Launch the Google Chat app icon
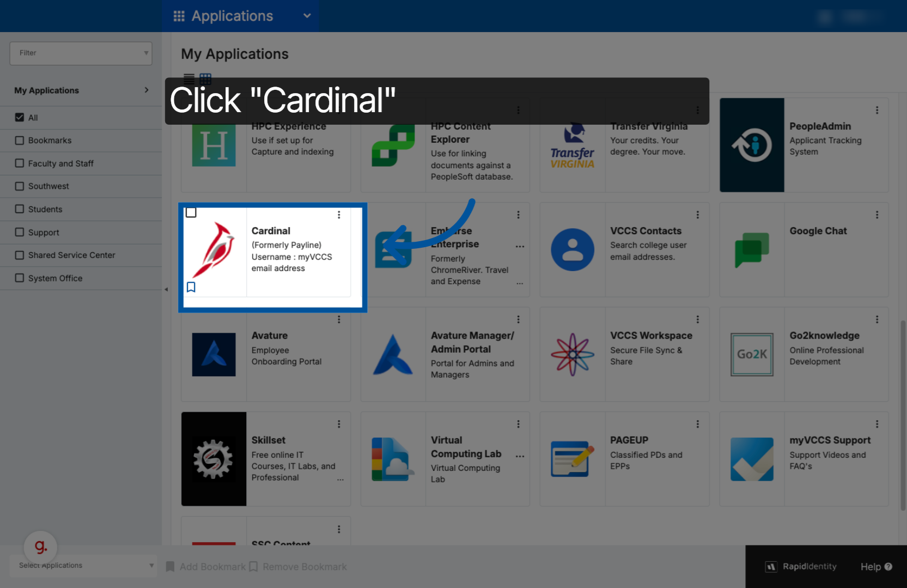The width and height of the screenshot is (907, 588). click(x=752, y=250)
